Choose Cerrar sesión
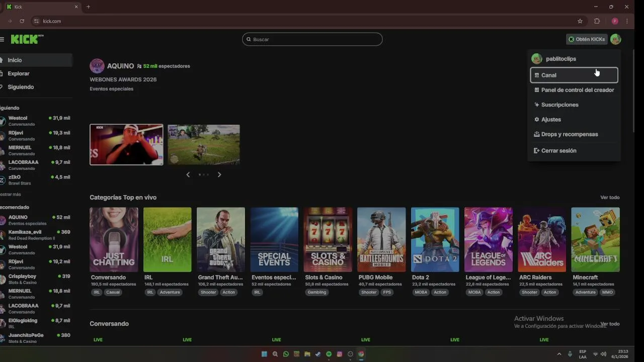The image size is (644, 362). pyautogui.click(x=574, y=151)
